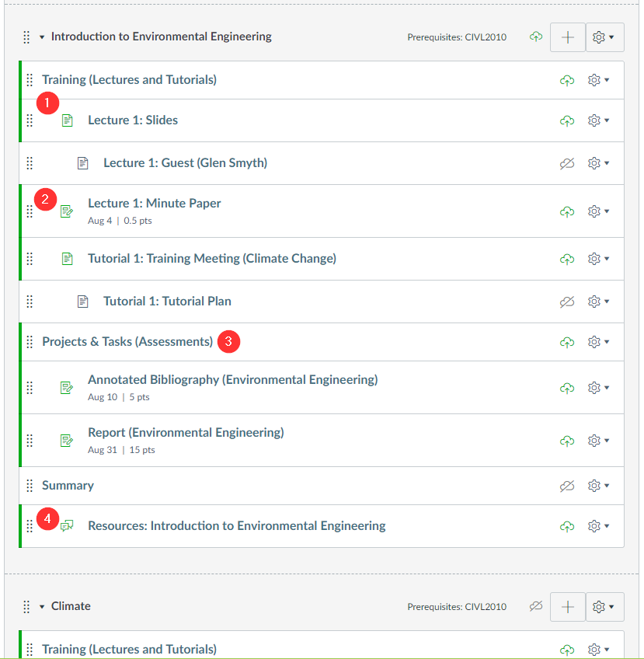This screenshot has height=659, width=644.
Task: Collapse the Climate module
Action: pyautogui.click(x=43, y=606)
